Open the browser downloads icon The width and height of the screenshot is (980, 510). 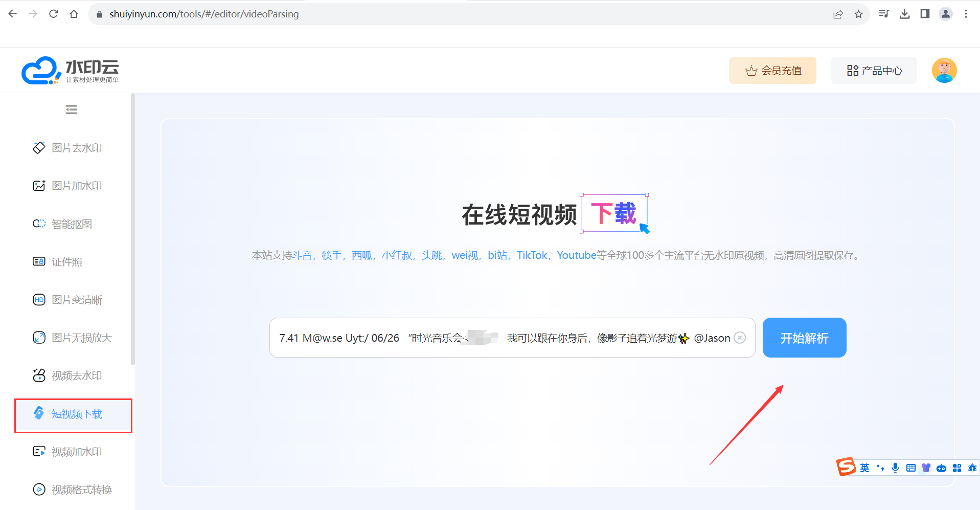click(904, 14)
